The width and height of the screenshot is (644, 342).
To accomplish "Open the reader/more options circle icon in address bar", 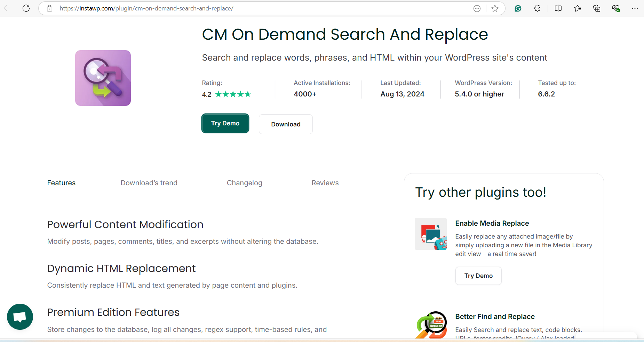I will coord(477,8).
